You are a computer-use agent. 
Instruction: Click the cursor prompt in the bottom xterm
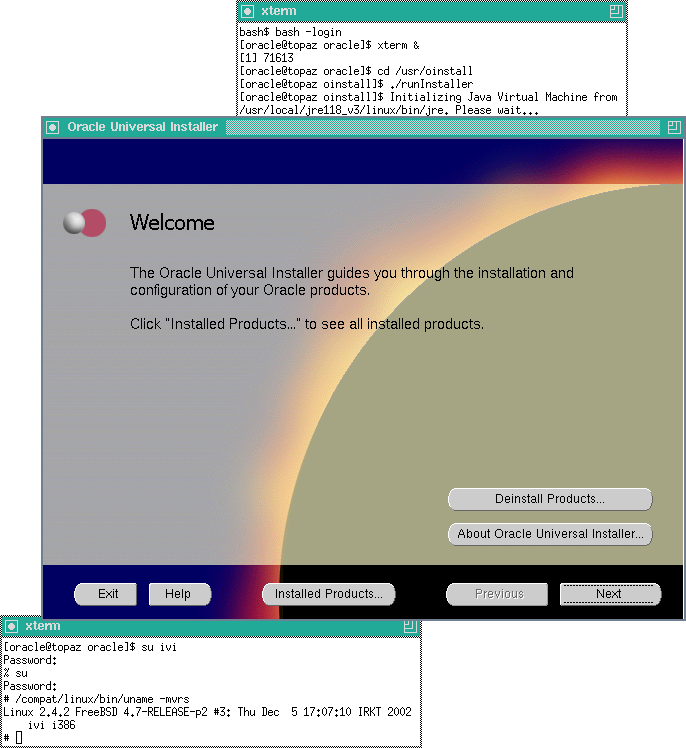point(19,737)
